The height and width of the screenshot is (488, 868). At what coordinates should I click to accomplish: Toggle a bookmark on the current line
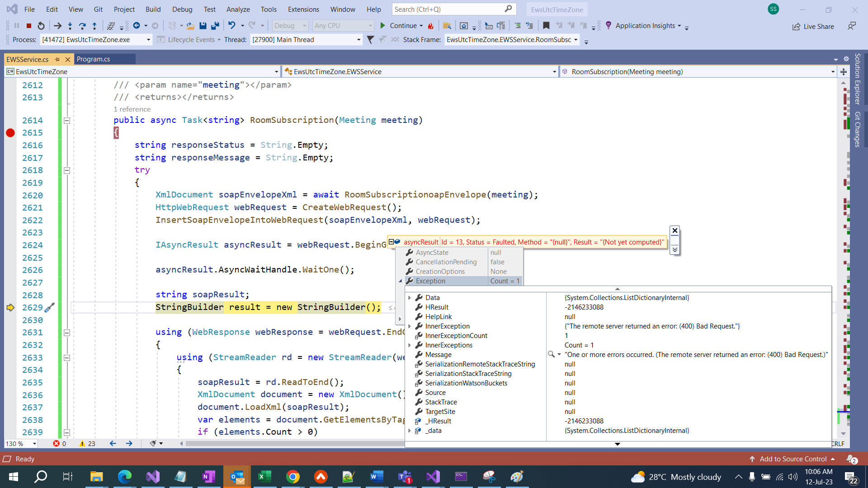point(547,26)
